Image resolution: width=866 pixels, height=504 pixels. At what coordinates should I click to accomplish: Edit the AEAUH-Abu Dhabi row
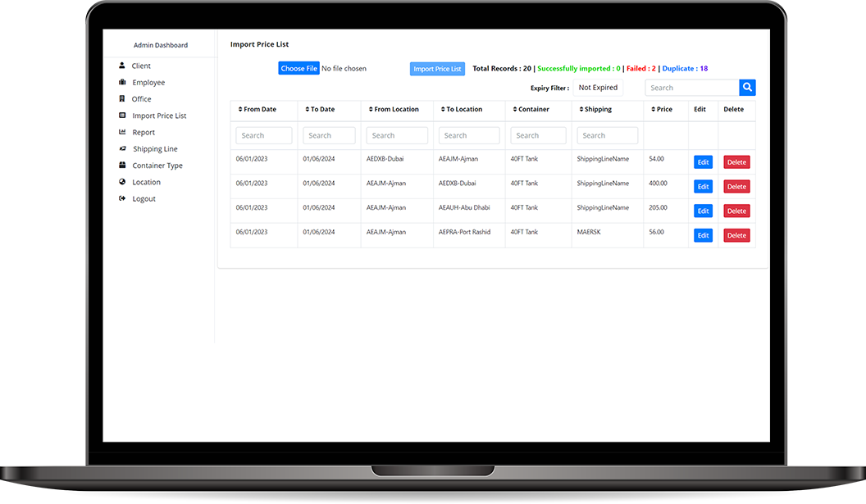[x=703, y=211]
